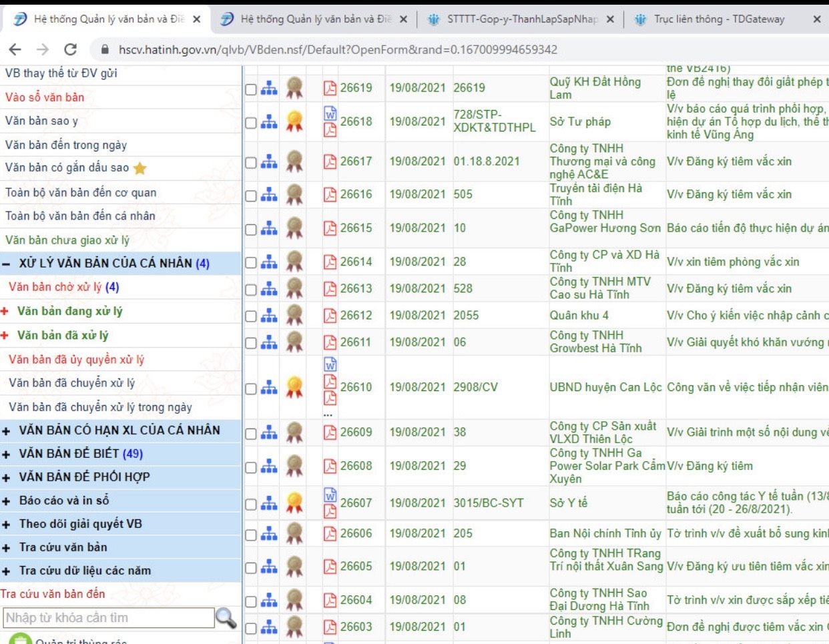Screen dimensions: 829x644
Task: Open PDF attachment of document 26619
Action: 330,87
